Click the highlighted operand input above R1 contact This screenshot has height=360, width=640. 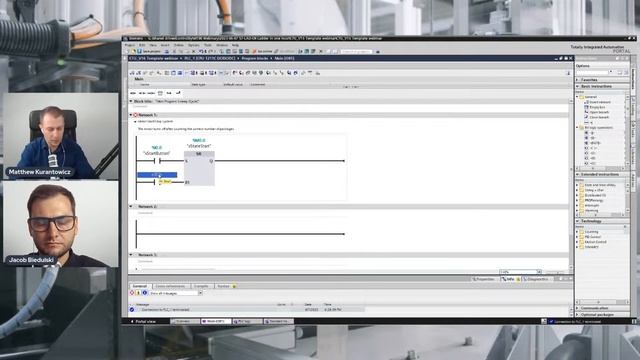(x=157, y=175)
